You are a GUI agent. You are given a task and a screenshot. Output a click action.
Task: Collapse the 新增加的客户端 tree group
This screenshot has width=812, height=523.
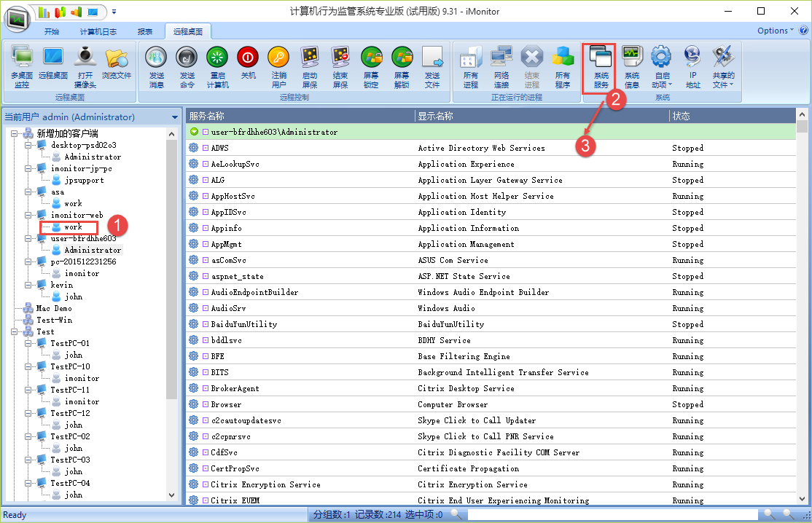click(x=15, y=133)
